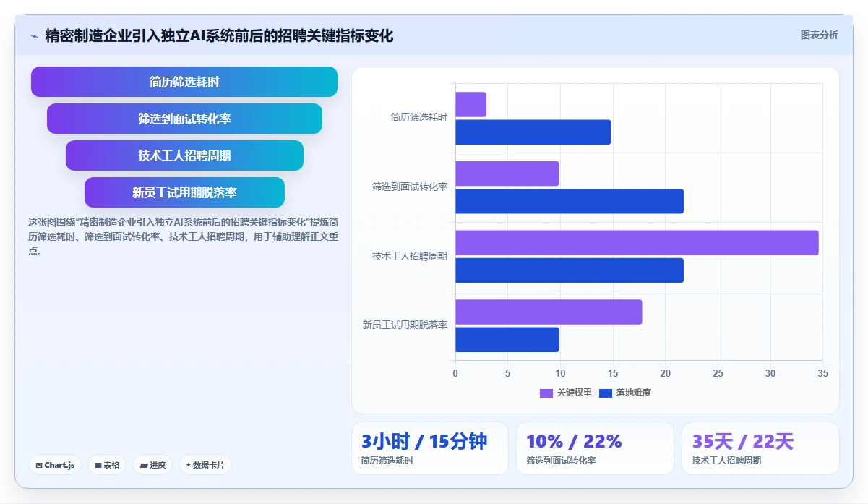The height and width of the screenshot is (504, 868).
Task: Click the 图表分析 label in the header
Action: tap(819, 35)
